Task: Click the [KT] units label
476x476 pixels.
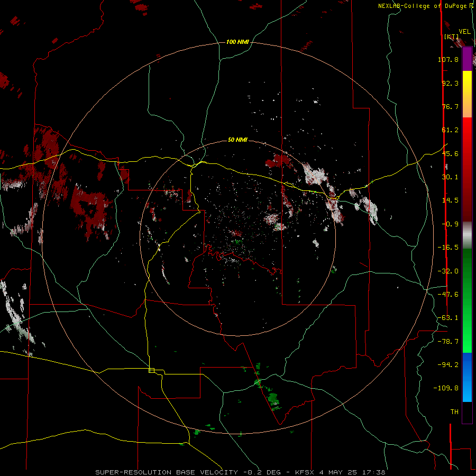Action: [452, 36]
